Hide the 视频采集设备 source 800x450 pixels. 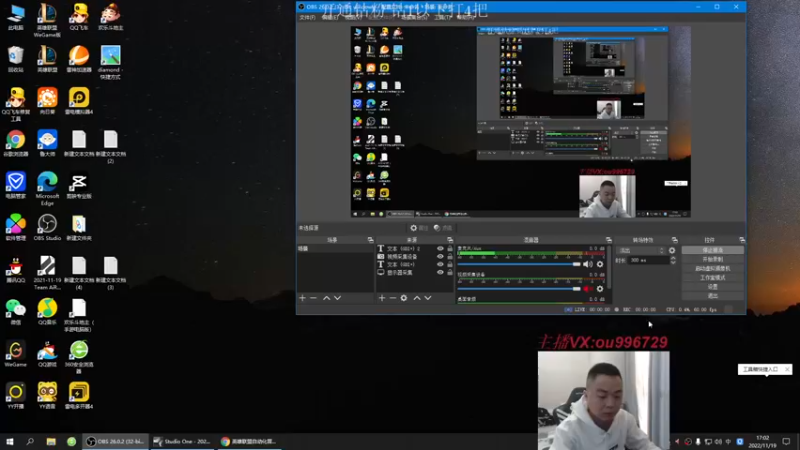[x=440, y=257]
